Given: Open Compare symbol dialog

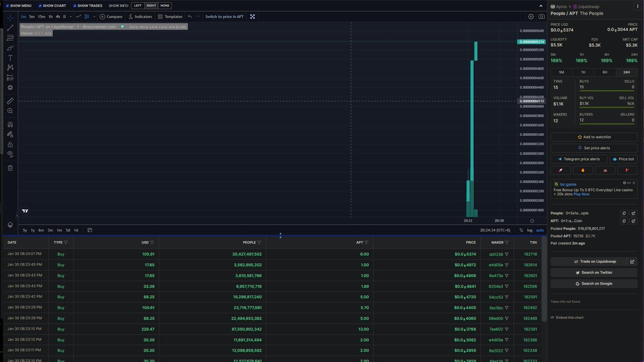Looking at the screenshot, I should coord(111,17).
